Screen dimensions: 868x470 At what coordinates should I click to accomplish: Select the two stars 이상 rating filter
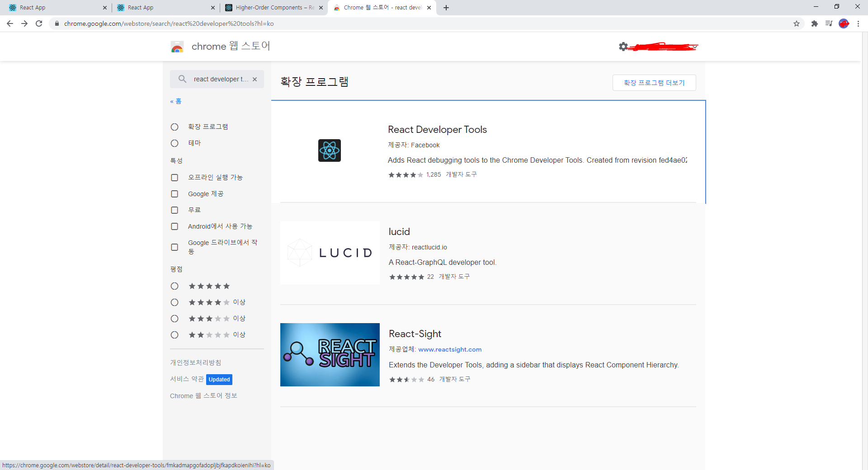(175, 335)
